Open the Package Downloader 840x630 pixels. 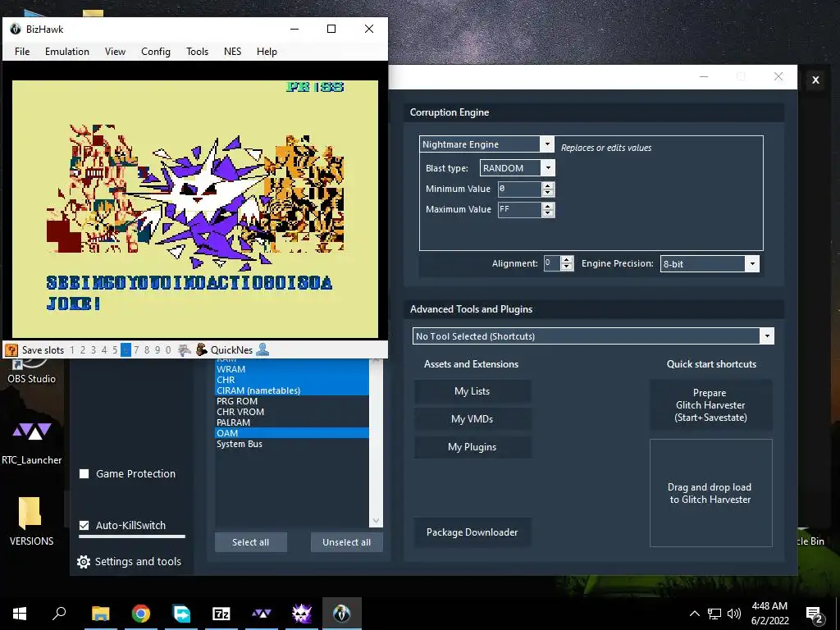472,532
